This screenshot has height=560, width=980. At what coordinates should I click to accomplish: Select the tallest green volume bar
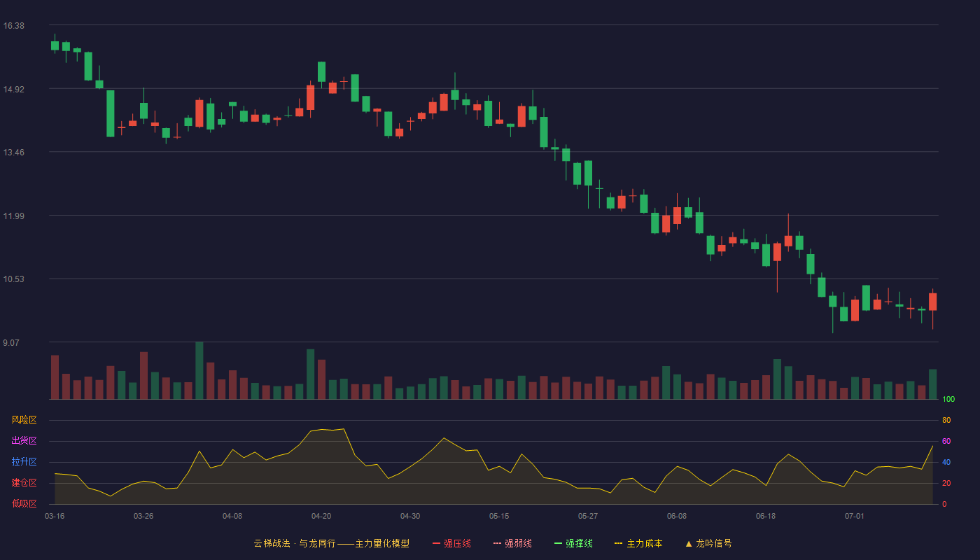pos(199,370)
